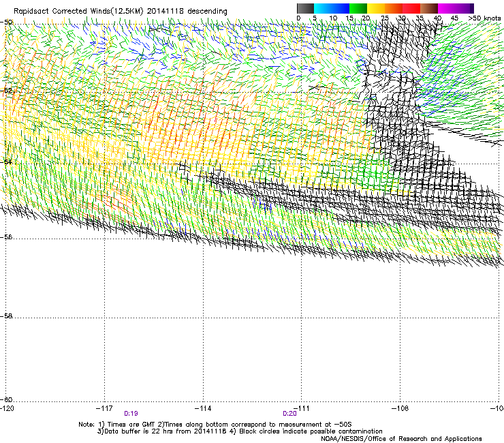Click the '>50 knots' legend label

pyautogui.click(x=484, y=18)
